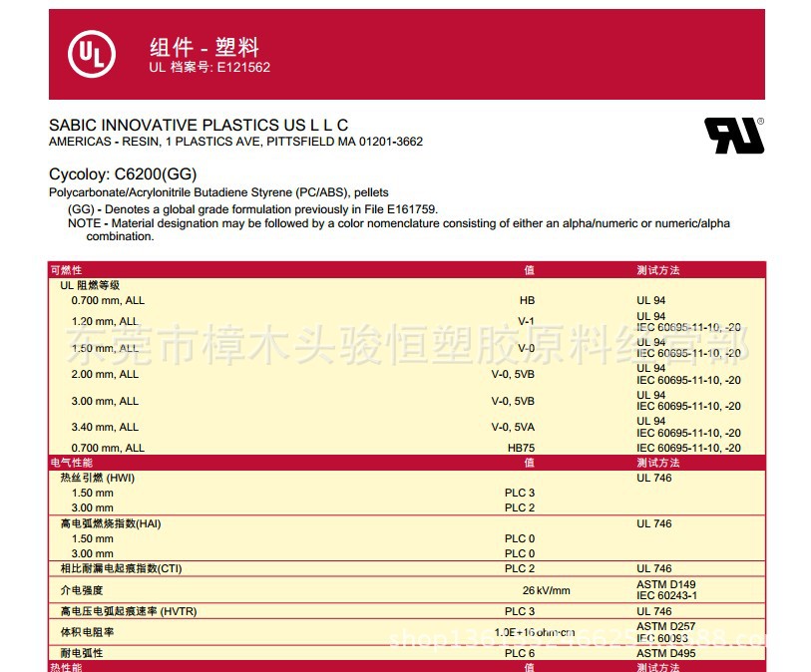
Task: Click the 'Polycarbonate/Acrylonitrile Butadiene Styrene' description line
Action: [x=218, y=192]
